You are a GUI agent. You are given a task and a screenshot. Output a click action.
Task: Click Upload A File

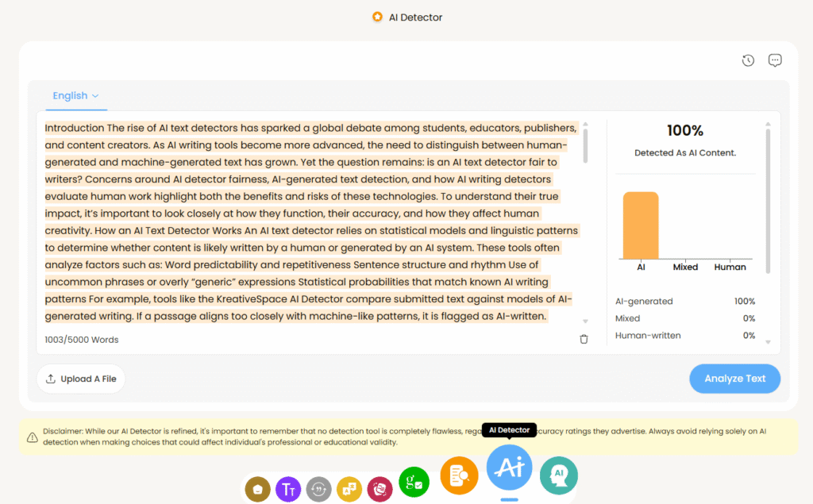[x=80, y=379]
